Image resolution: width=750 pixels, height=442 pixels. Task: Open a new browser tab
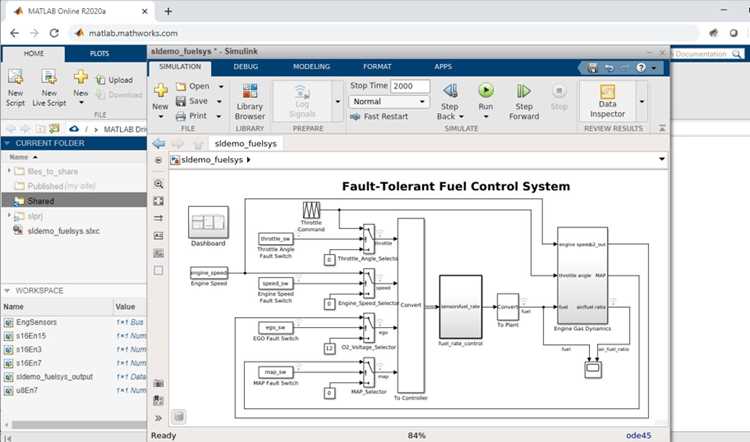tap(168, 11)
